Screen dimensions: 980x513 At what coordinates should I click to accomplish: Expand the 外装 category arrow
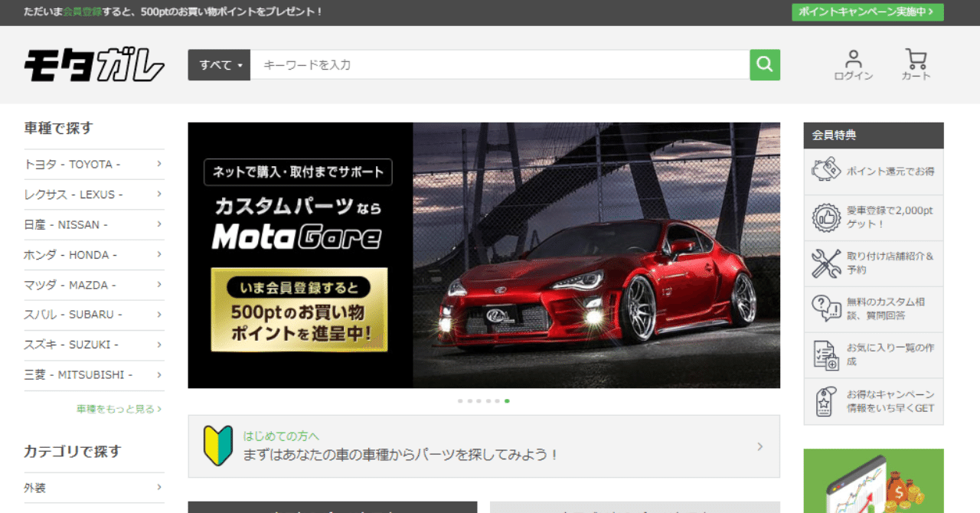point(159,487)
